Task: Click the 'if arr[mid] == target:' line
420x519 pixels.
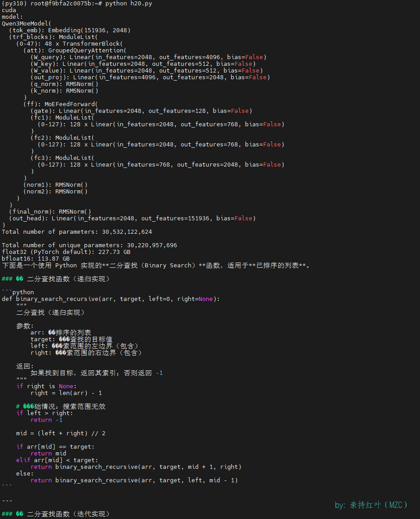Action: [x=55, y=447]
